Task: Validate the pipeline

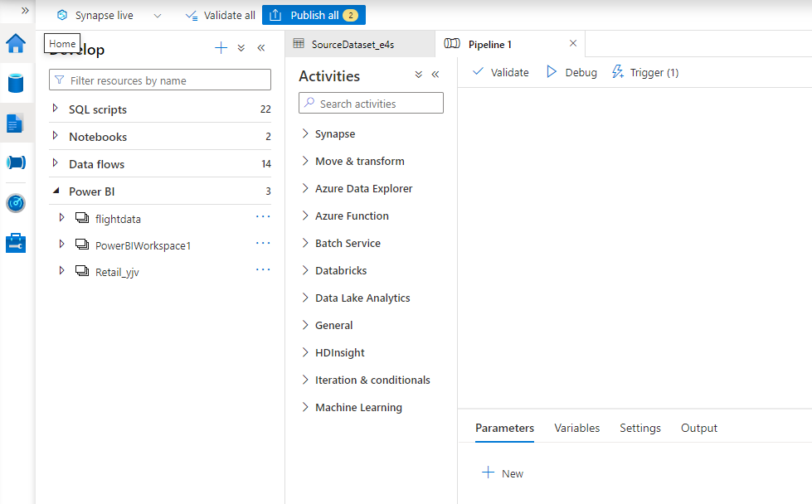Action: click(x=501, y=72)
